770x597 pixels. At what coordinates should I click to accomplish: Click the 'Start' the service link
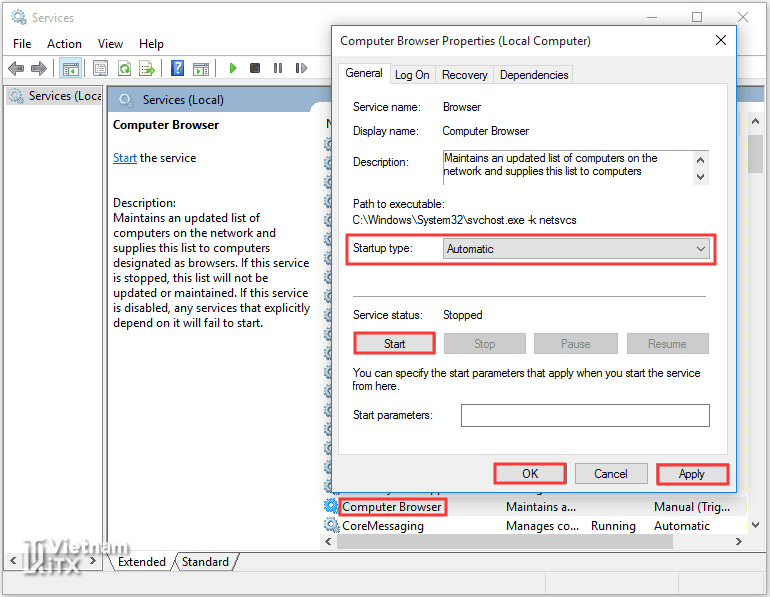click(x=125, y=158)
